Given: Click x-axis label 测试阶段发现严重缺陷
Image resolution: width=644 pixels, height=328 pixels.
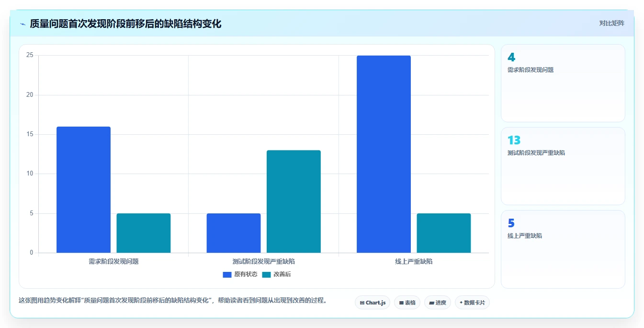Looking at the screenshot, I should (264, 261).
